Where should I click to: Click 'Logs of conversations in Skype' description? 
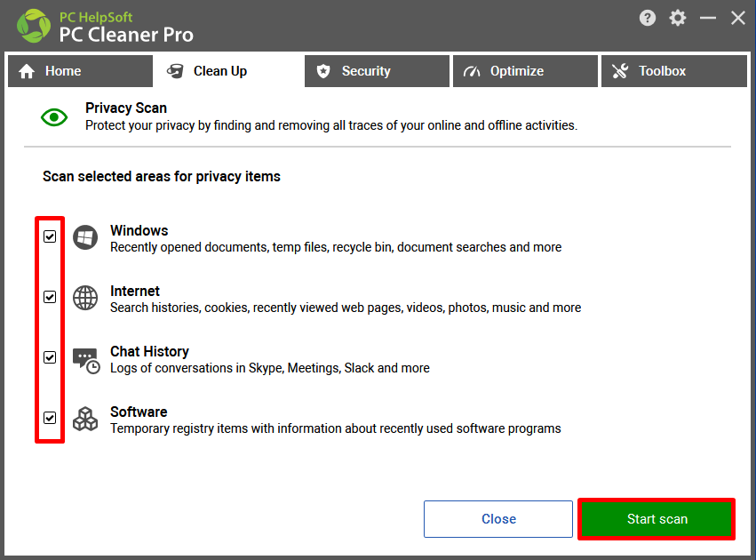(270, 368)
